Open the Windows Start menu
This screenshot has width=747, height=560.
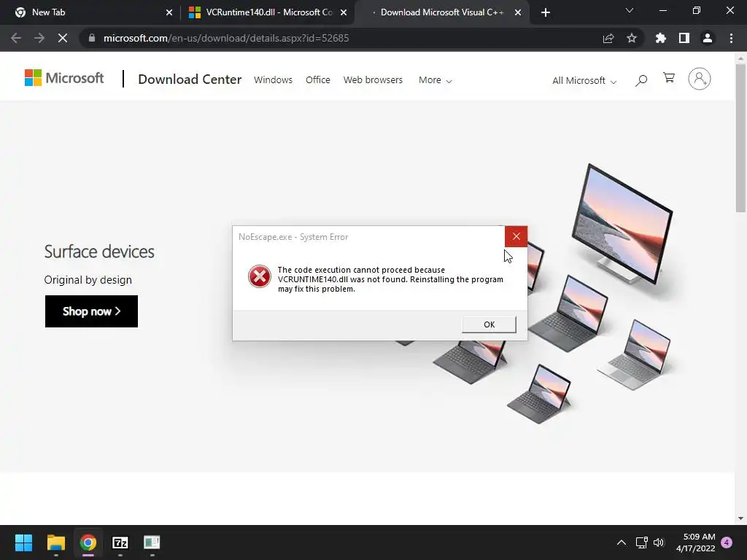[23, 542]
